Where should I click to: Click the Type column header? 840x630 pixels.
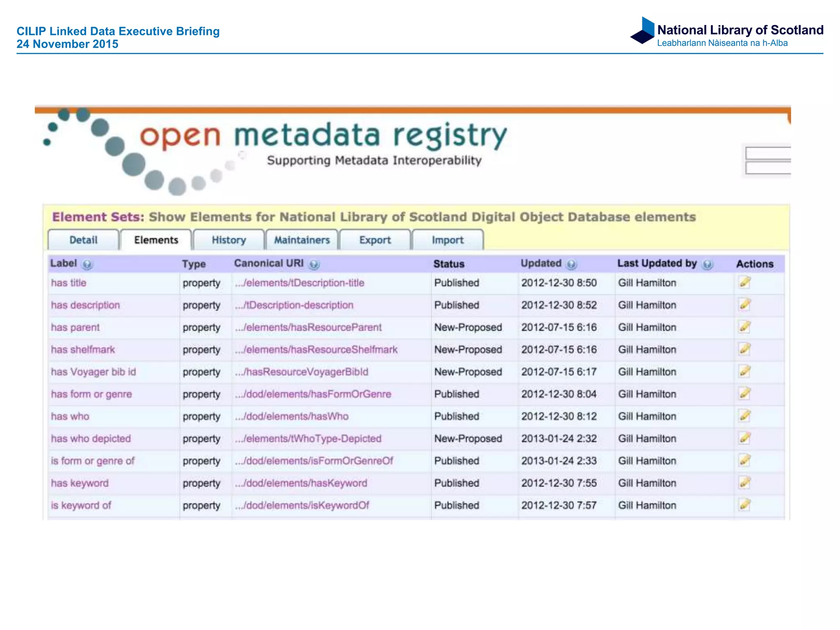point(194,264)
